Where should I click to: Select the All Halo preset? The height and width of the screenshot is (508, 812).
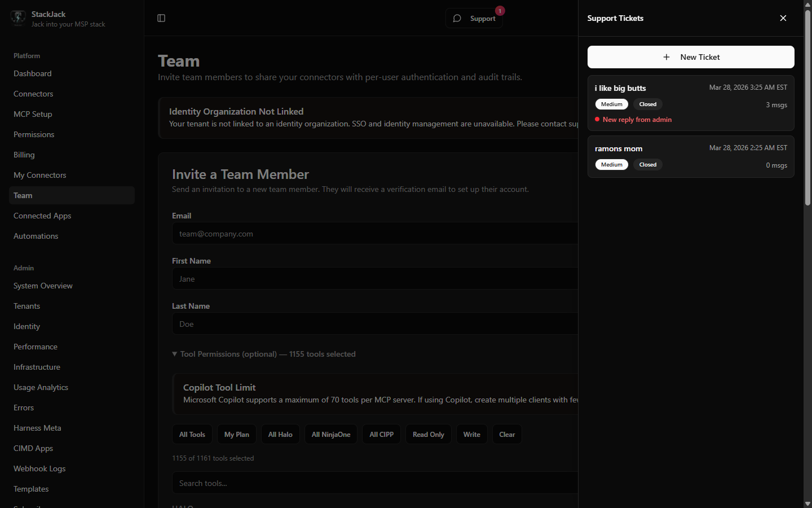point(280,434)
